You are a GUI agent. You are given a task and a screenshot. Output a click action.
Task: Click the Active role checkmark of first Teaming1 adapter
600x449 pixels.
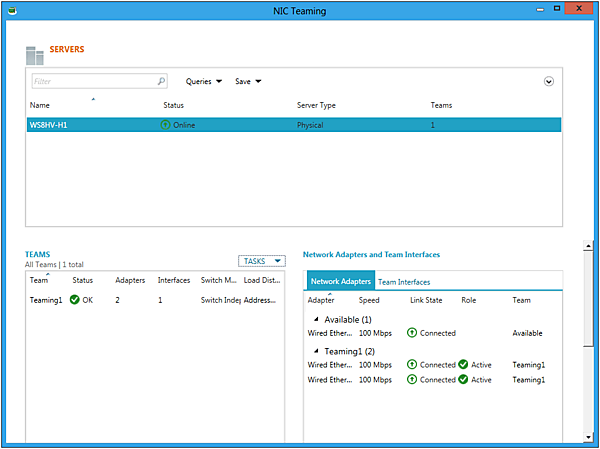(463, 365)
